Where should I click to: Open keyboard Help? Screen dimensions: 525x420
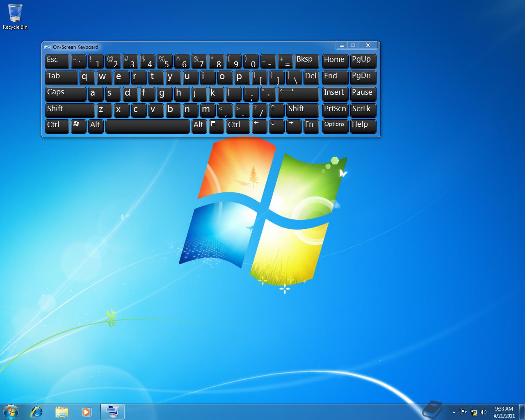pos(363,126)
